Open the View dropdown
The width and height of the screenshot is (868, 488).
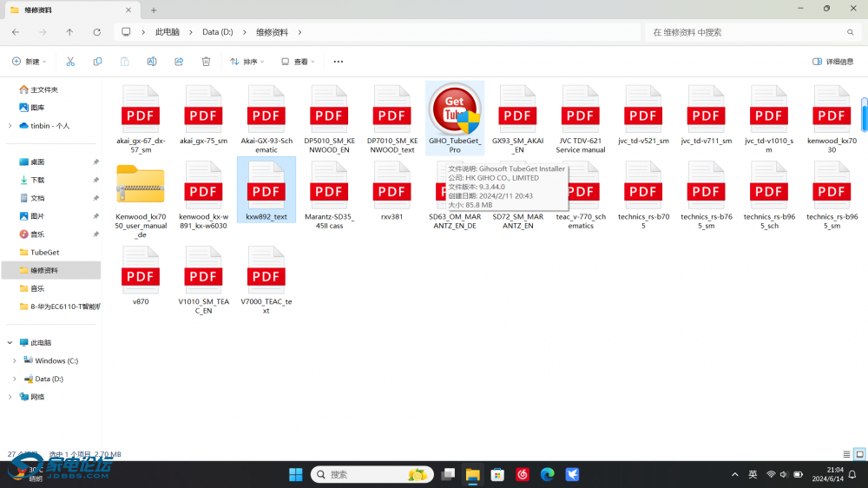pos(298,62)
